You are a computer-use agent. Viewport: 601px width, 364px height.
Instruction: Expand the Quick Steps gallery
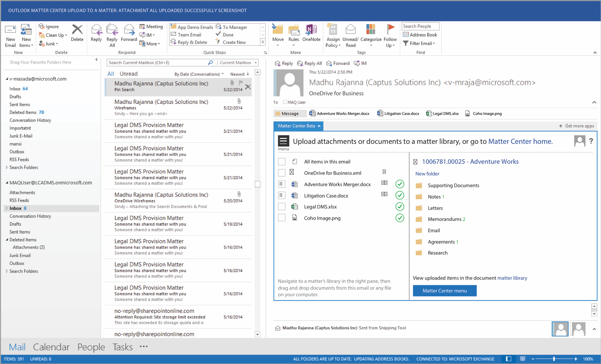tap(262, 42)
